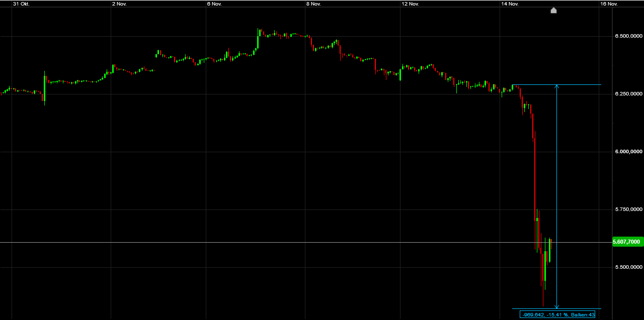The width and height of the screenshot is (644, 320).
Task: Click the 6.000,0000 price axis label
Action: (628, 152)
